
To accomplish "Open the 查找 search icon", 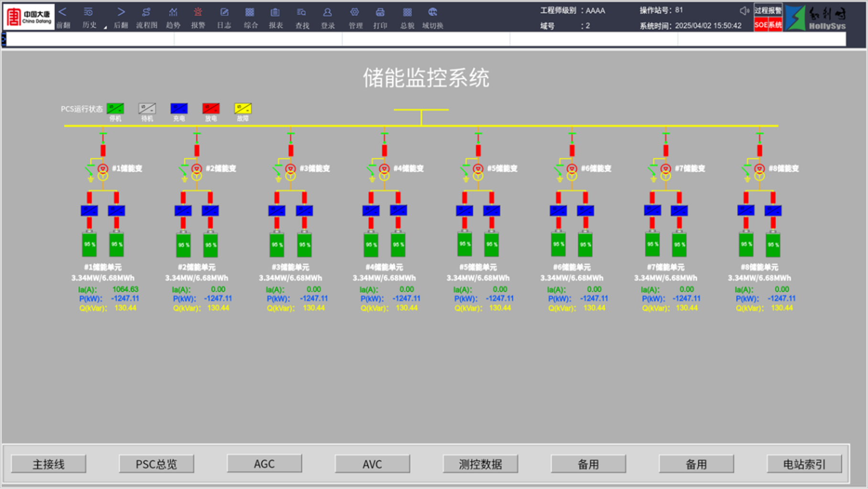I will click(302, 13).
